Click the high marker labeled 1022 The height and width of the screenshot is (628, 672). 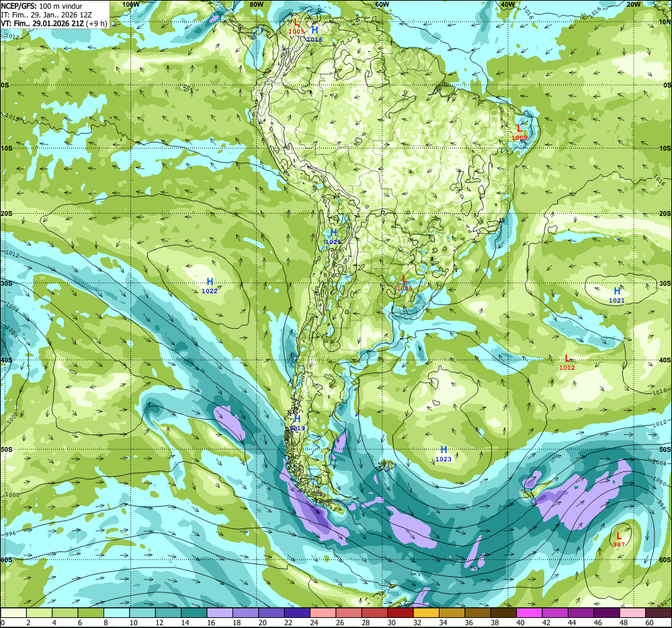pos(210,286)
